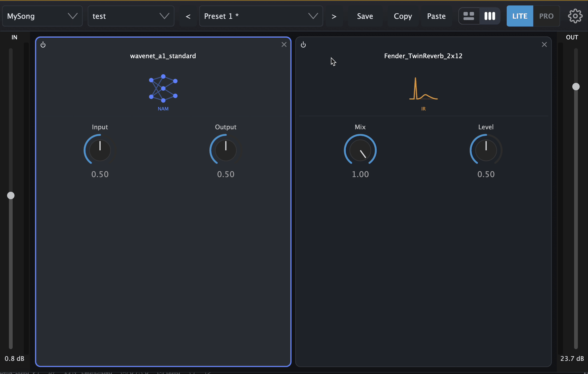Click the Paste button
588x374 pixels.
(436, 16)
